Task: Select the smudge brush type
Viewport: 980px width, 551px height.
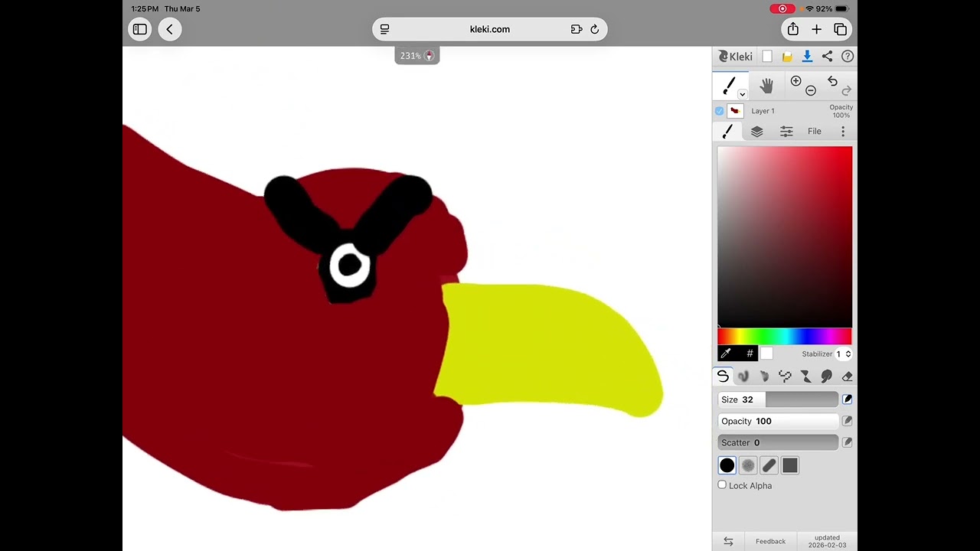Action: 826,376
